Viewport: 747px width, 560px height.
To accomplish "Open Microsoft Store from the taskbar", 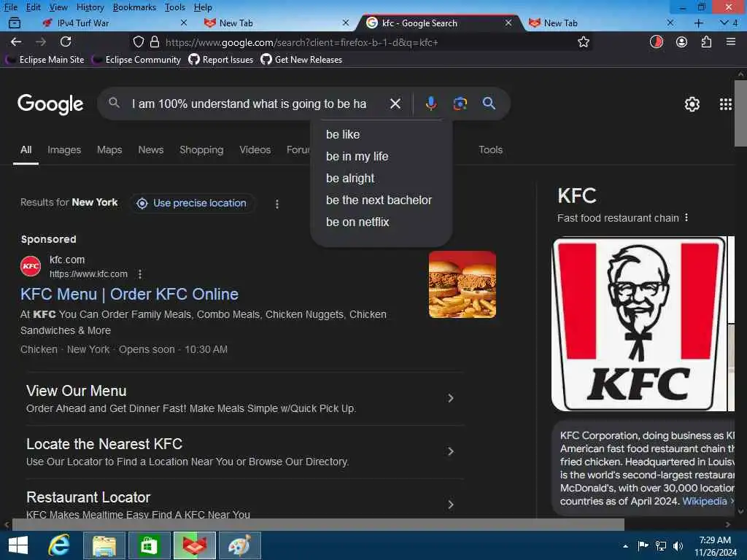I will tap(149, 545).
